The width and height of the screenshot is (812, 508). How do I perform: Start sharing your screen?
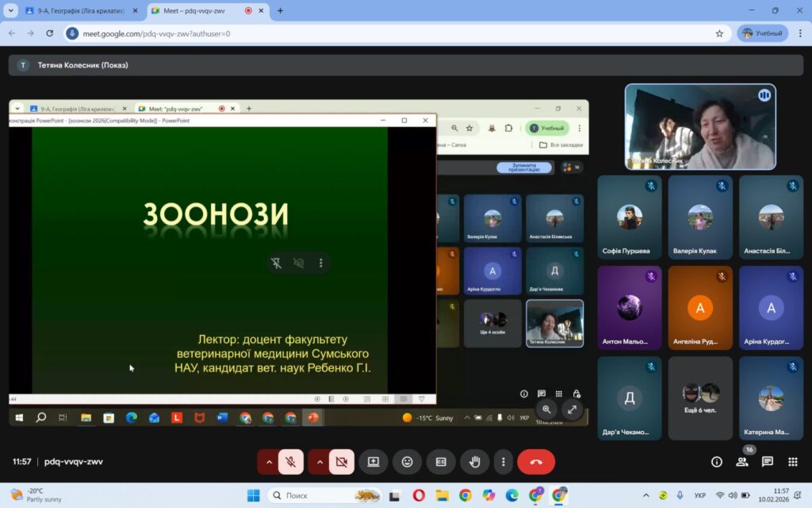[x=373, y=462]
